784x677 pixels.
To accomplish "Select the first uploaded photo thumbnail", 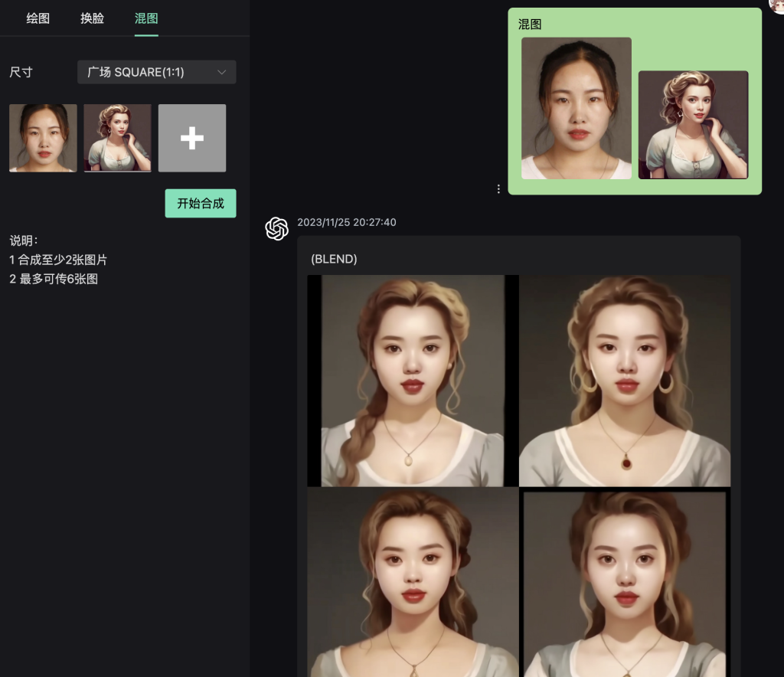I will 42,138.
